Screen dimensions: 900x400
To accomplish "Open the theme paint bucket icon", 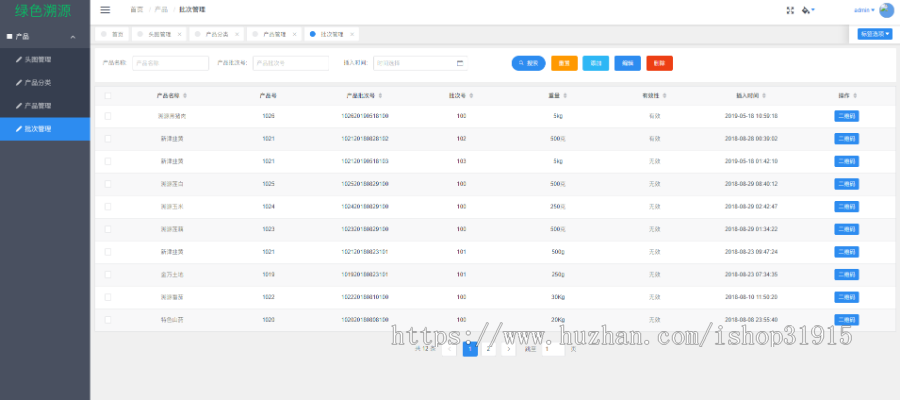I will coord(808,10).
